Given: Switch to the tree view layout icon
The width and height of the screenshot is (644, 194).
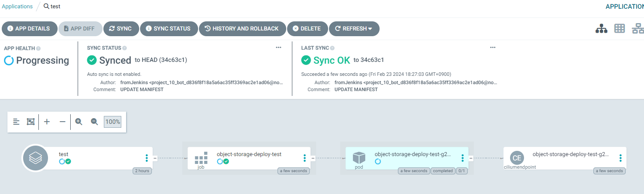Looking at the screenshot, I should click(602, 29).
